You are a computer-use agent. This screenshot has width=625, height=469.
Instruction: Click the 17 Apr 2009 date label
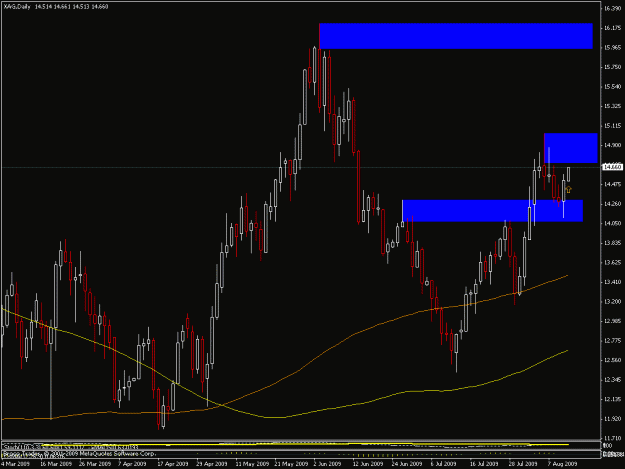coord(173,464)
